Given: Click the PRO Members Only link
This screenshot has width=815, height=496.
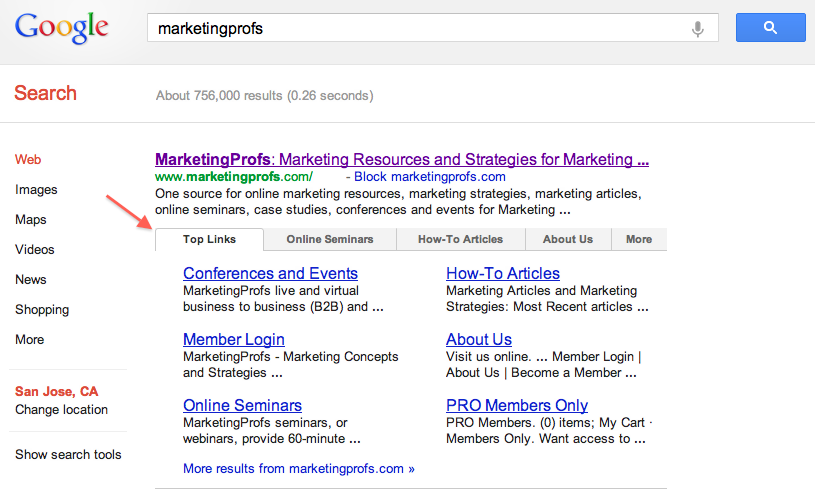Looking at the screenshot, I should point(517,405).
